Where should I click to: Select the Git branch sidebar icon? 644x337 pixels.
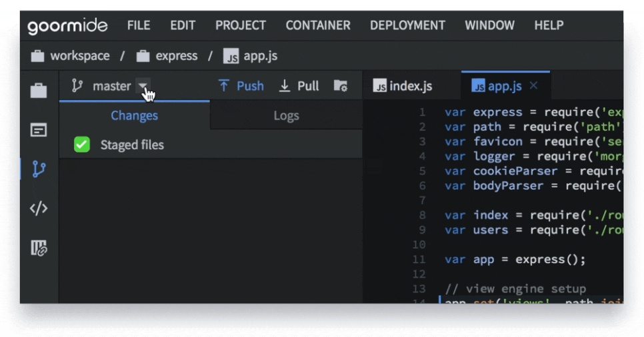39,169
